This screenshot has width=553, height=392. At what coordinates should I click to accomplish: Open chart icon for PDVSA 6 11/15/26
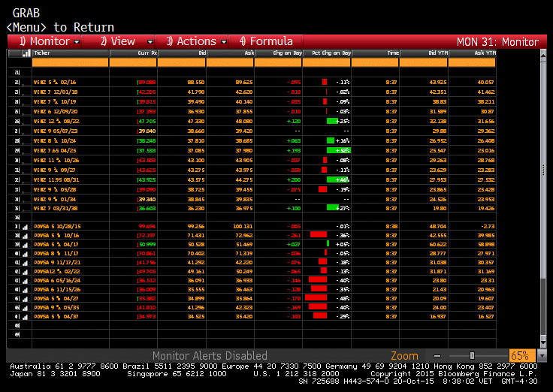click(x=25, y=290)
